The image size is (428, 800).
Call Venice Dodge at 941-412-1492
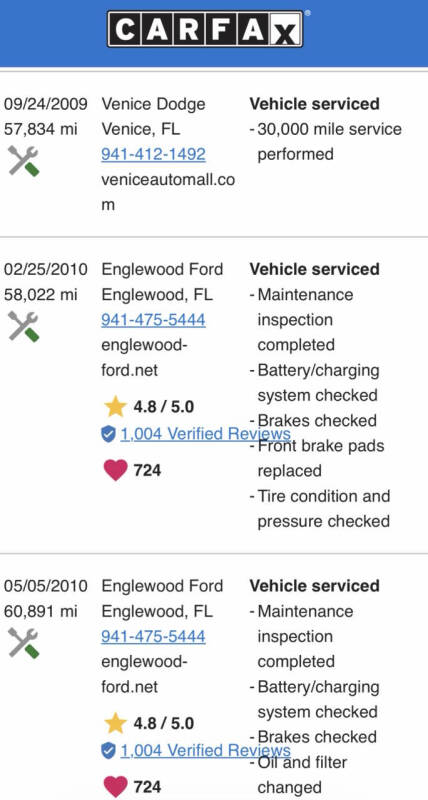click(153, 154)
